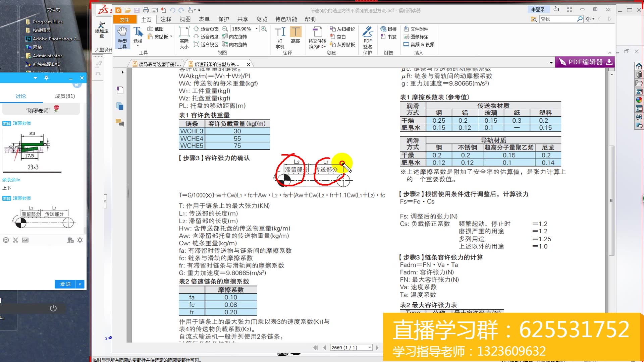Click the Print icon in quick access toolbar
The width and height of the screenshot is (644, 362).
coord(146,10)
